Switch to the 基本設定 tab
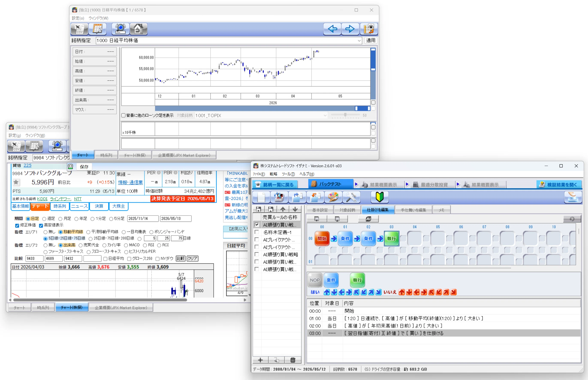 tap(320, 210)
